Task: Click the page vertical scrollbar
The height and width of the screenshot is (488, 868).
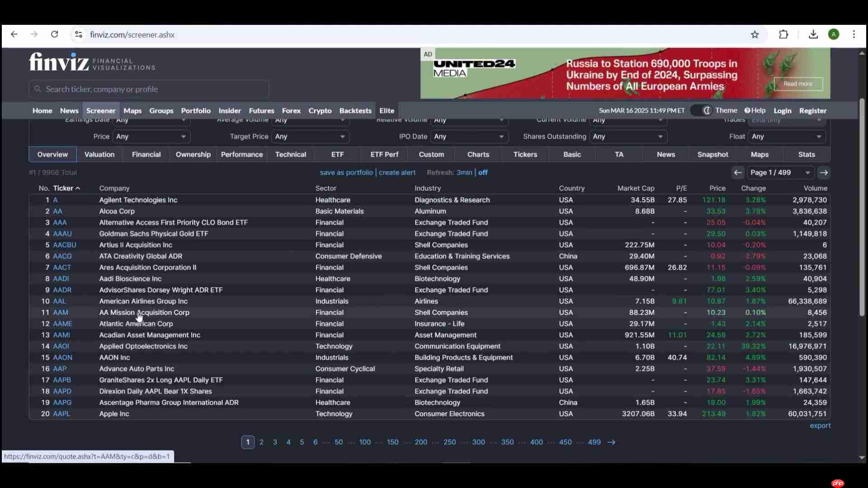Action: (862, 207)
